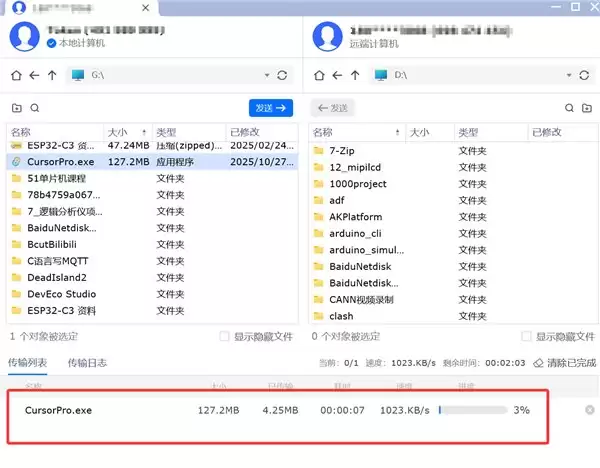600x468 pixels.
Task: Select CursorPro.exe in local file list
Action: tap(152, 162)
